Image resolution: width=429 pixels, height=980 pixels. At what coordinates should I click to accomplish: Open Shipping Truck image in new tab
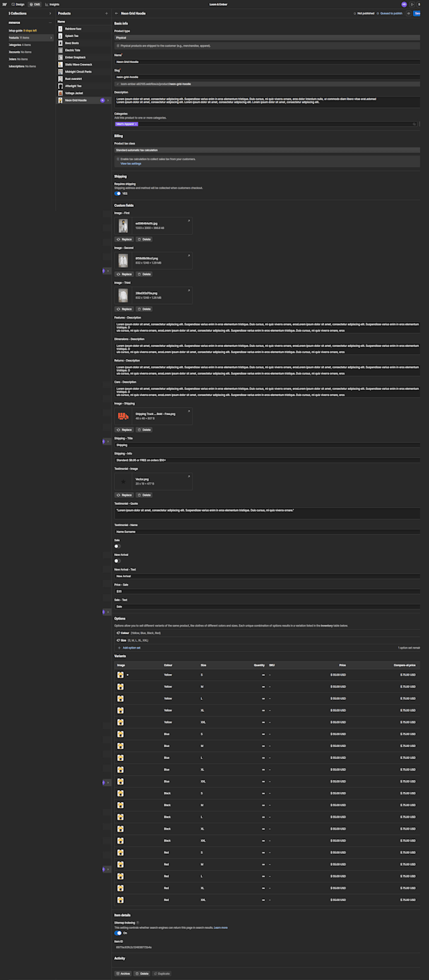click(x=188, y=411)
